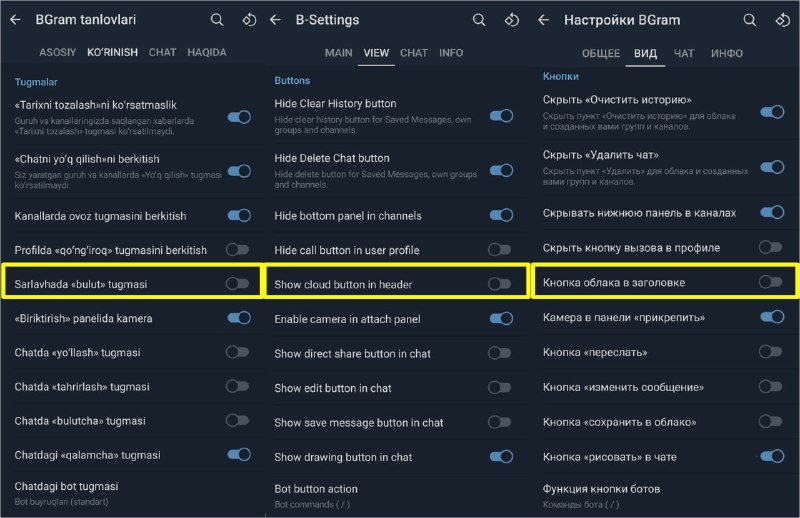Enable Show edit button in chat
800x518 pixels.
point(499,387)
